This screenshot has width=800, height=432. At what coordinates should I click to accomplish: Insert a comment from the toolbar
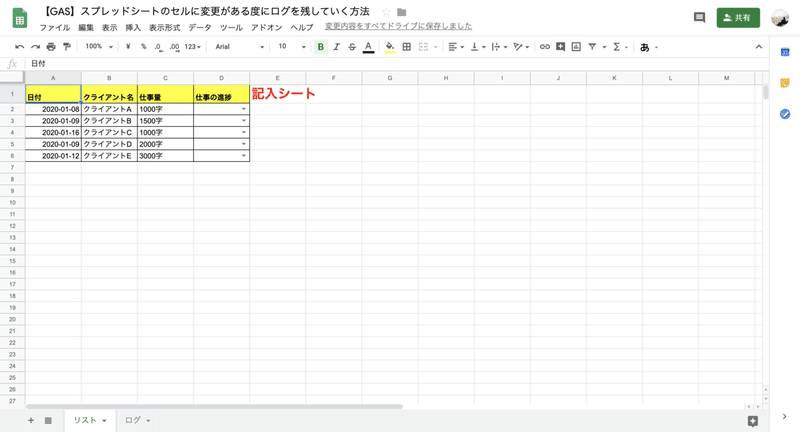560,47
